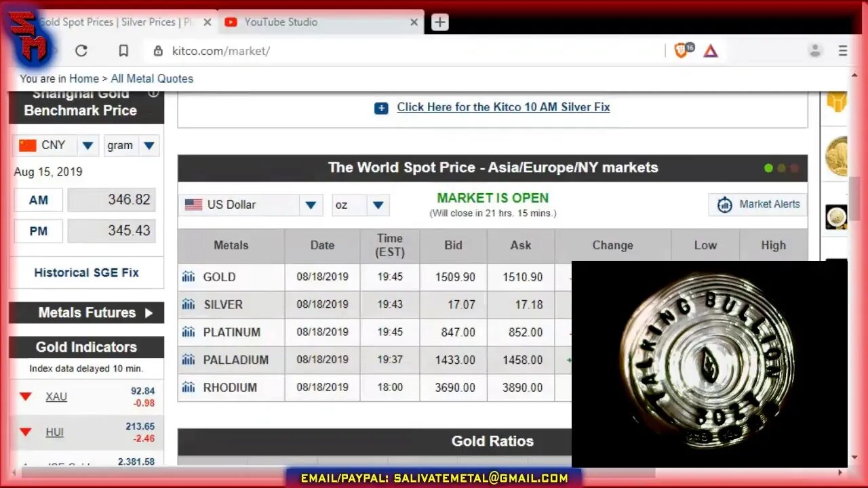868x488 pixels.
Task: Select the SILVER metal row label
Action: click(223, 305)
